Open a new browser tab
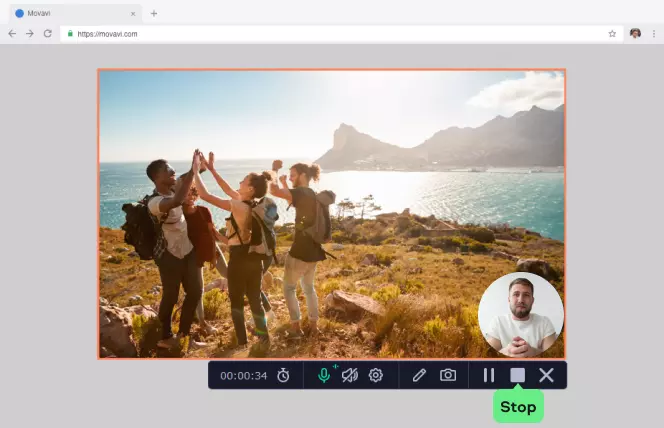 click(x=154, y=14)
